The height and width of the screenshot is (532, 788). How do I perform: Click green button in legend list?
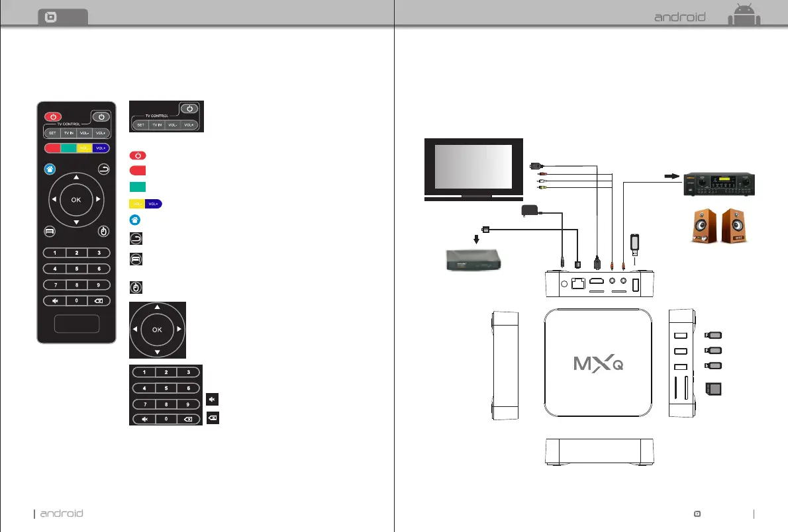138,187
